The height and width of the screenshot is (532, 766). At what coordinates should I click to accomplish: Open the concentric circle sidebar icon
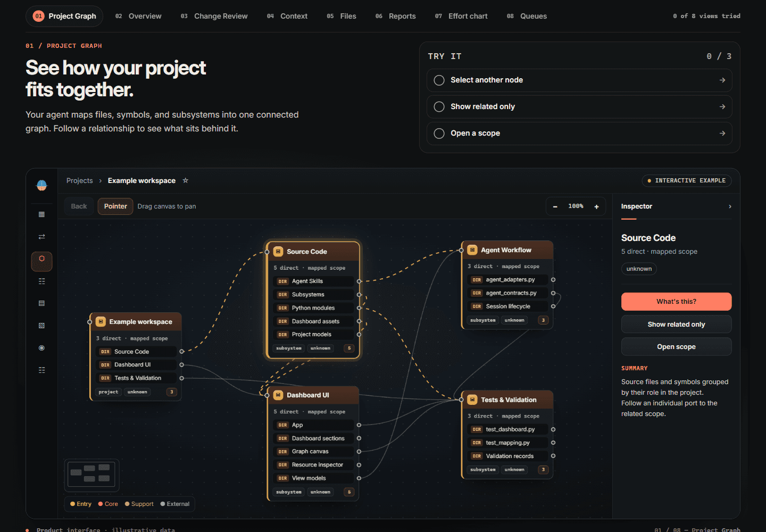[x=41, y=348]
